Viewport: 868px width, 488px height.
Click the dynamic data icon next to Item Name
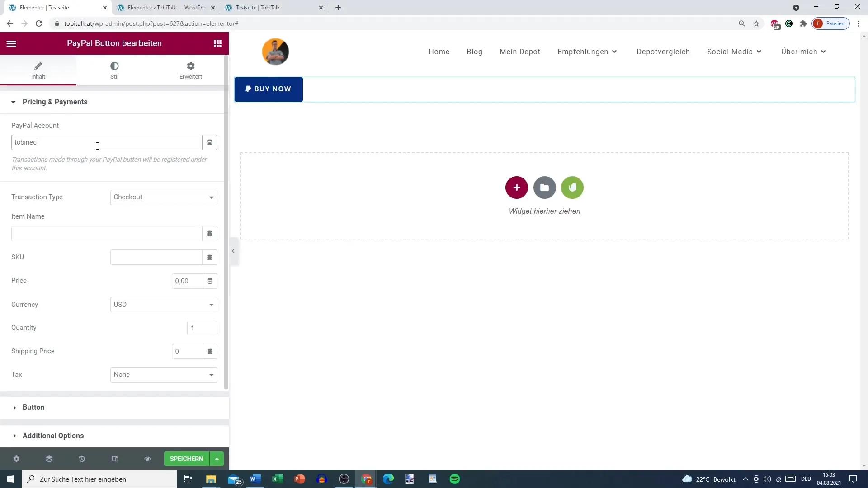click(209, 233)
